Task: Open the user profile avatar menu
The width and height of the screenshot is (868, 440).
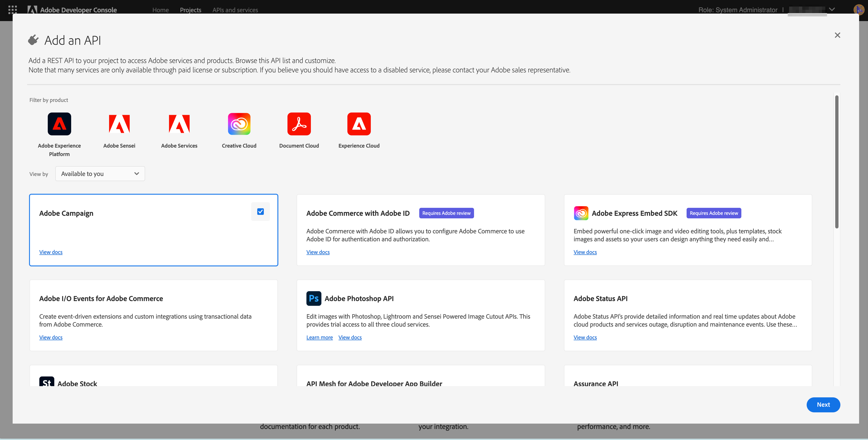Action: pyautogui.click(x=859, y=9)
